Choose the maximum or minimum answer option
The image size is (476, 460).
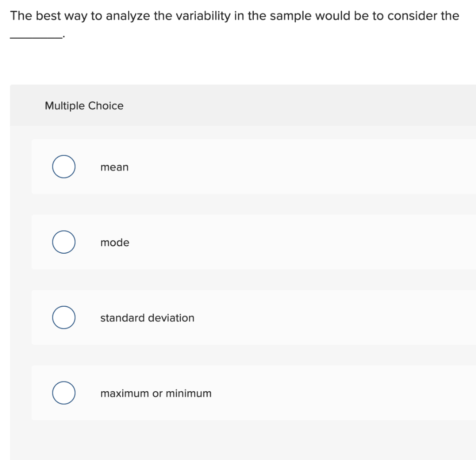[156, 393]
